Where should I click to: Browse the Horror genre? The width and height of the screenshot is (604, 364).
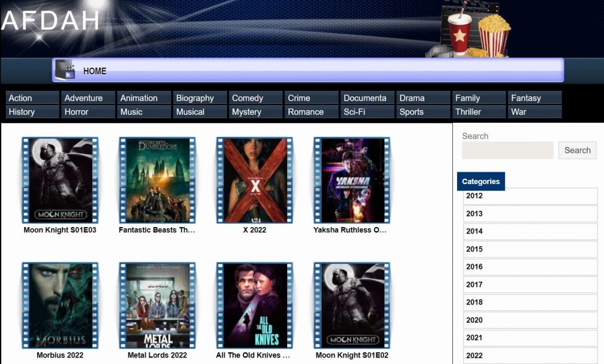(x=88, y=112)
